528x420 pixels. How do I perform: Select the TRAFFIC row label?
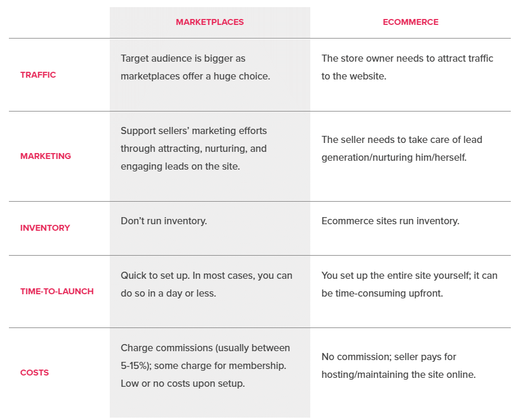[38, 75]
